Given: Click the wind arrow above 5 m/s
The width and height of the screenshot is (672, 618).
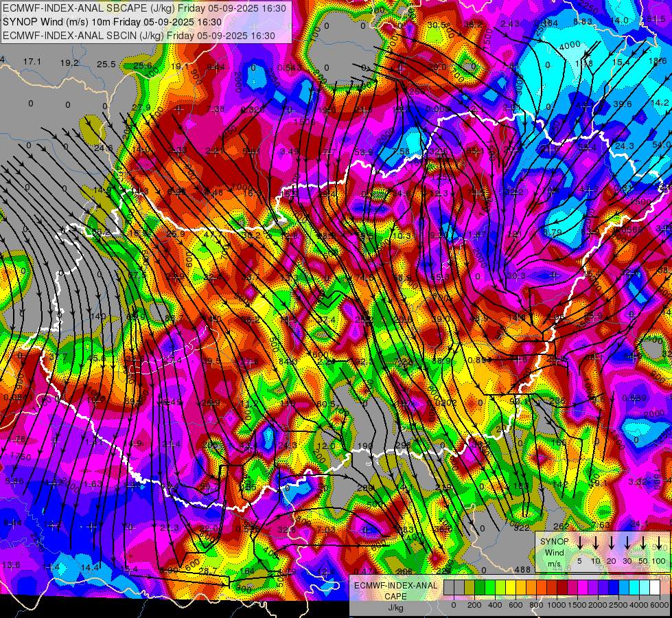Looking at the screenshot, I should [579, 542].
